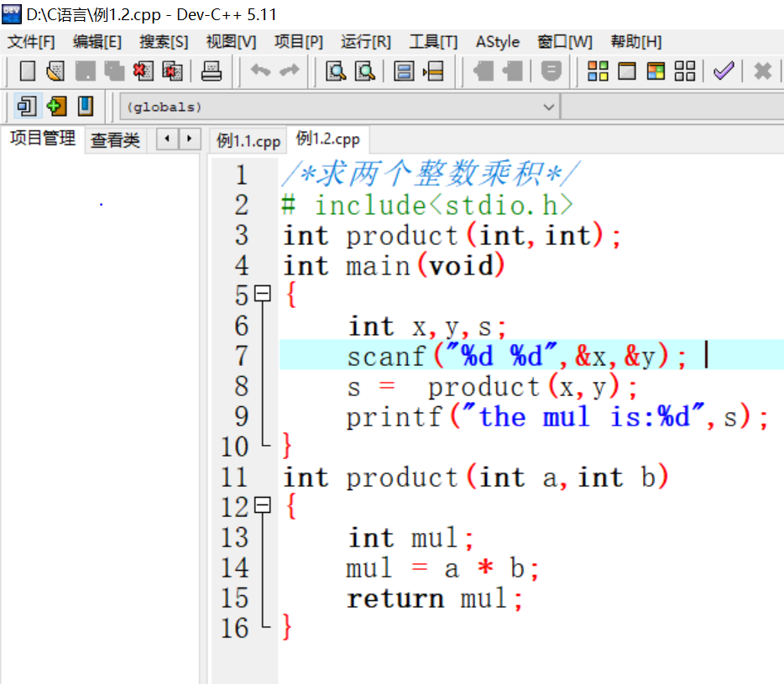The width and height of the screenshot is (784, 684).
Task: Click the Save file toolbar icon
Action: coord(85,71)
